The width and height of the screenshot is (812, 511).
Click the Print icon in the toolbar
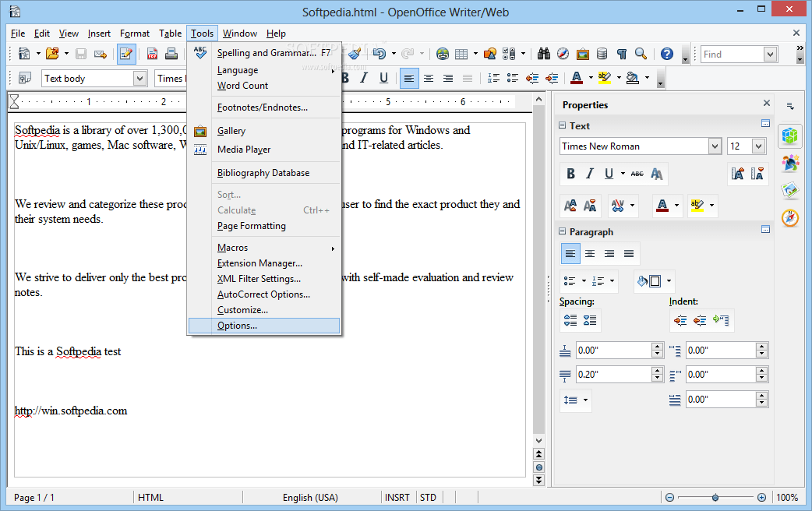pos(171,54)
